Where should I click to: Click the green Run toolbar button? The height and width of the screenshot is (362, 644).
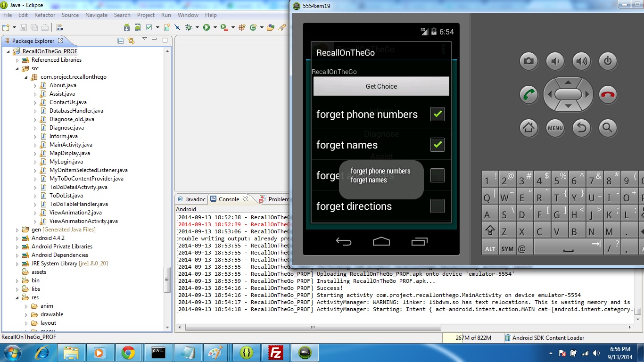(x=206, y=27)
